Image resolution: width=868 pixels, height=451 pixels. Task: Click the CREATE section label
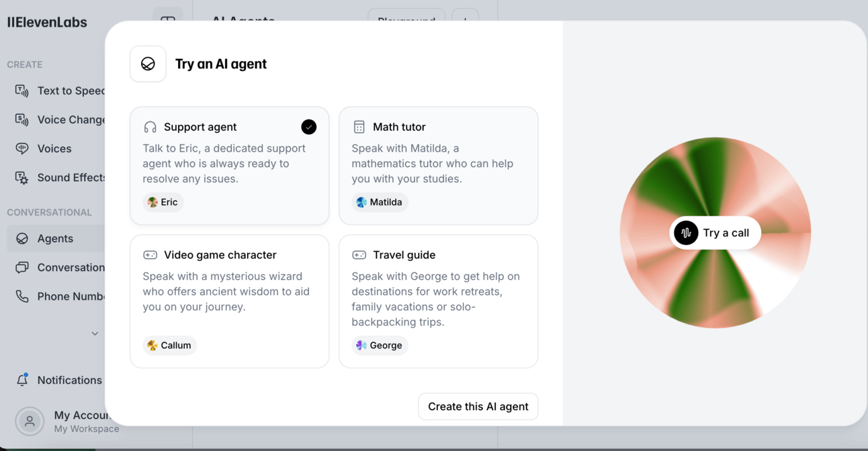pyautogui.click(x=25, y=64)
